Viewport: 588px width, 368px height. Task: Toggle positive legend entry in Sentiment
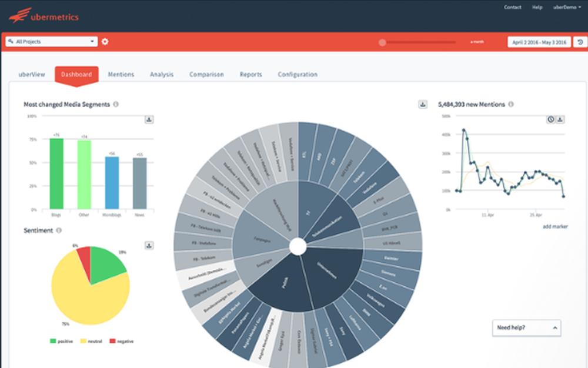[61, 341]
